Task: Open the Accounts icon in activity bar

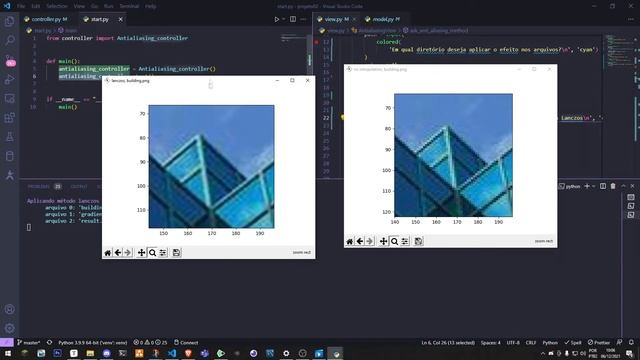Action: pyautogui.click(x=9, y=309)
